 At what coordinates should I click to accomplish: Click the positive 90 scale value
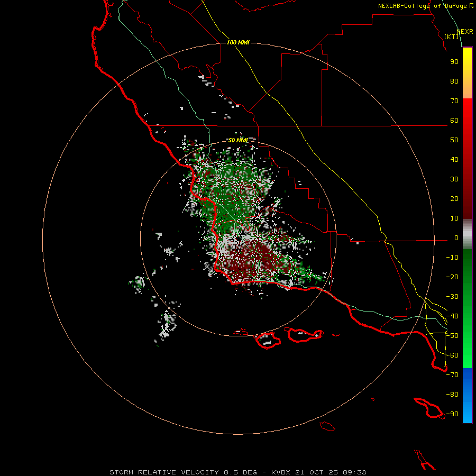pyautogui.click(x=454, y=62)
